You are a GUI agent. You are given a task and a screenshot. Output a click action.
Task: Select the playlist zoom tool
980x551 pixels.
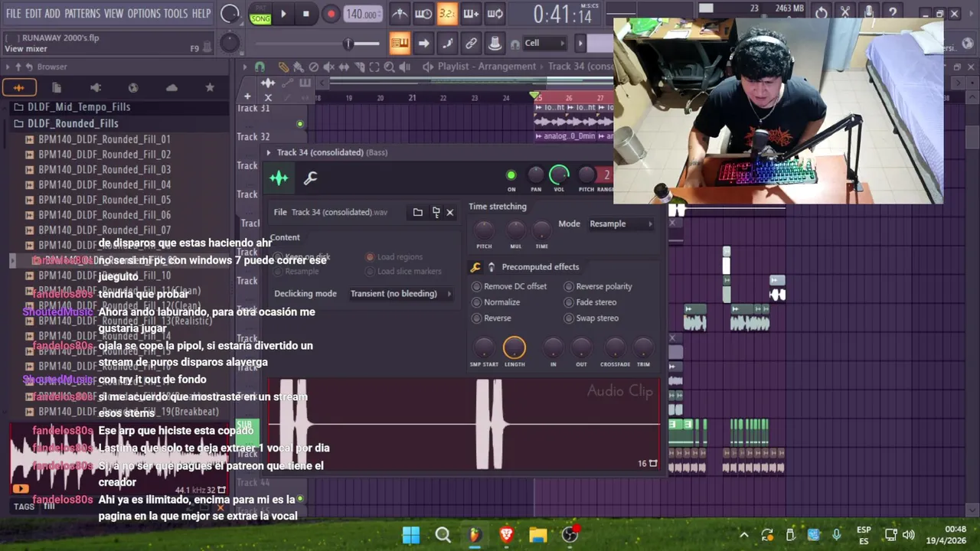click(x=389, y=67)
